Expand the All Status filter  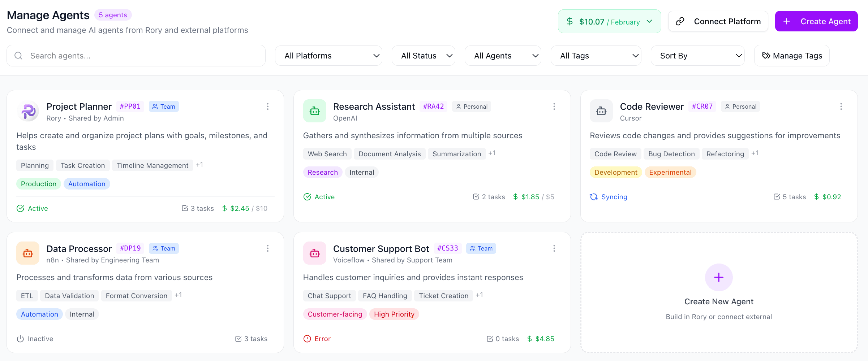(424, 56)
